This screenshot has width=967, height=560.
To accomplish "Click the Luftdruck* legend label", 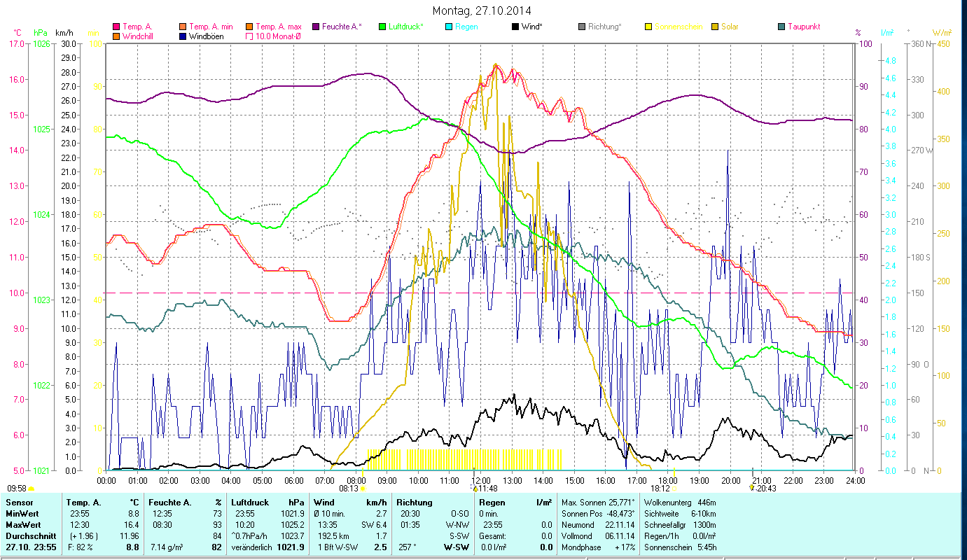I will click(406, 27).
